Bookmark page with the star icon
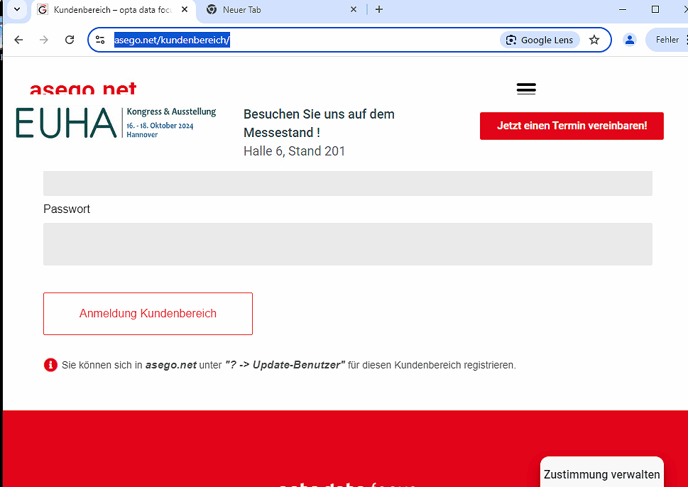Screen dimensions: 688x487 (594, 40)
